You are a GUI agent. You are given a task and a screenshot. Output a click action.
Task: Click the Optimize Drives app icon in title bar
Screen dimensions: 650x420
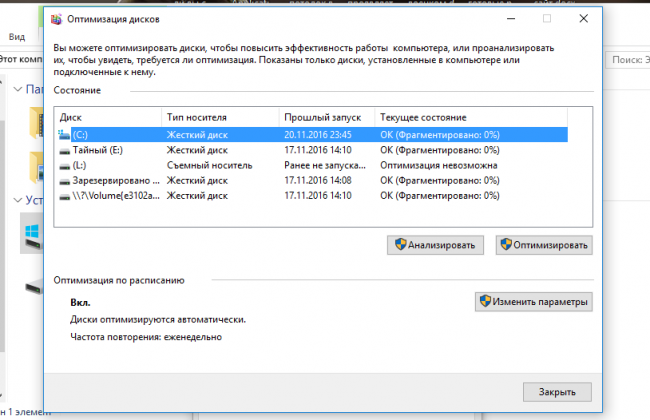(x=56, y=19)
